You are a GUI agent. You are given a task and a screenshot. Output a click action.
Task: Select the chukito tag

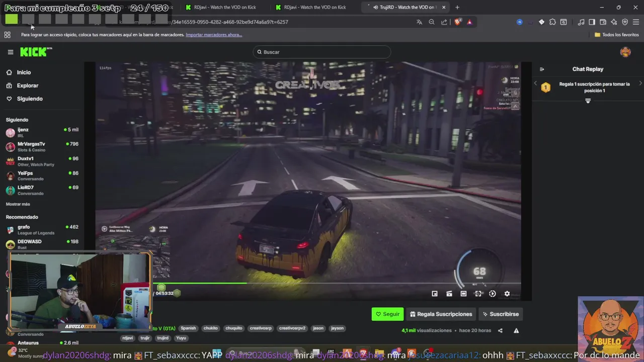click(211, 328)
